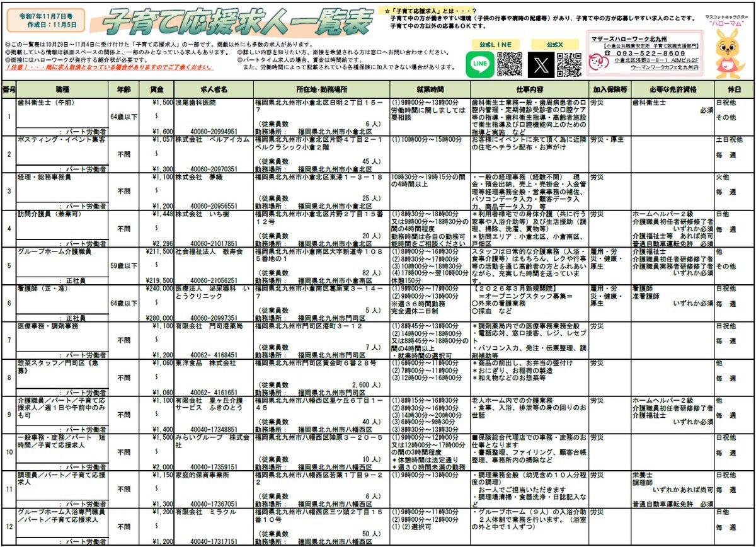Screen dimensions: 756x547
Task: Click the job title グループホーム介護職員
Action: pos(54,251)
